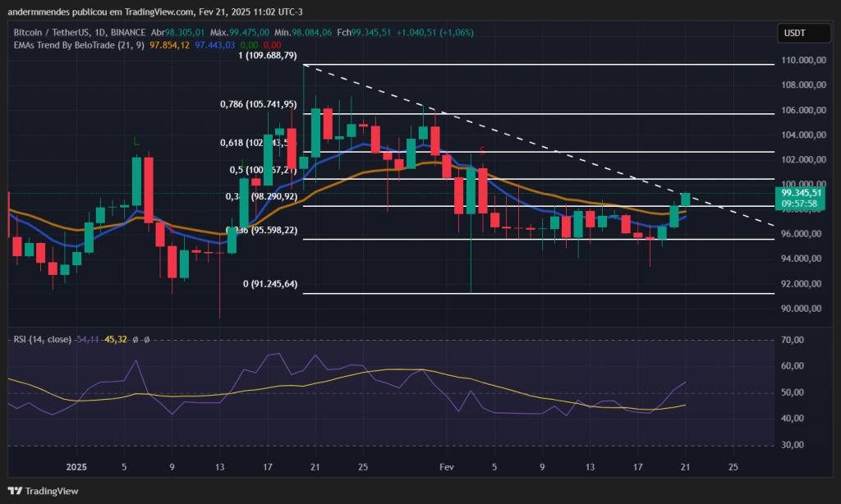Click the blue EMA value 97.443,03
The image size is (841, 504).
point(214,45)
